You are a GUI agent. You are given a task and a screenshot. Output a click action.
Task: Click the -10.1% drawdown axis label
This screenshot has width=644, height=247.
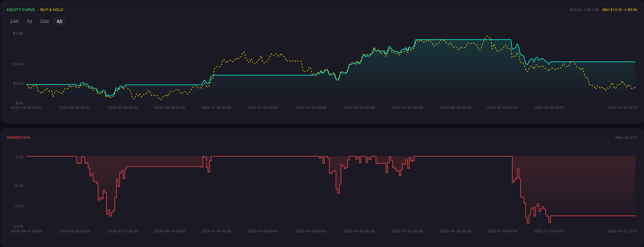[18, 186]
